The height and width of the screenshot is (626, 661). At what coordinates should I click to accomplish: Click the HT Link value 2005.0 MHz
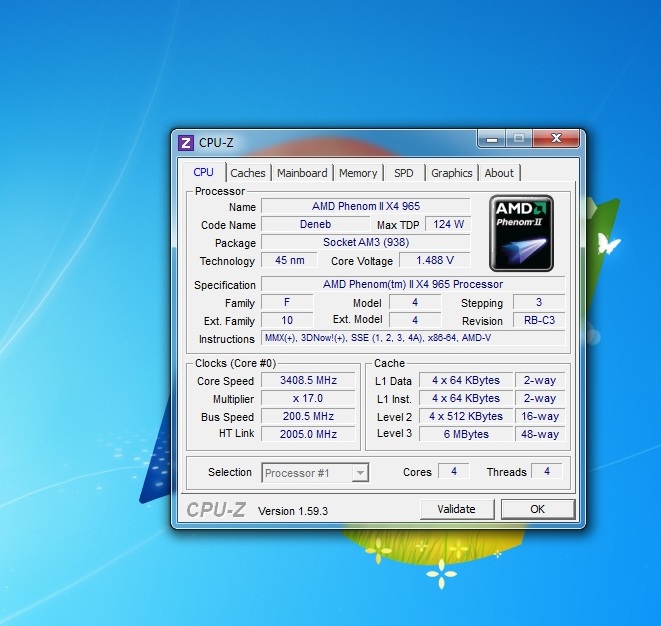(308, 434)
